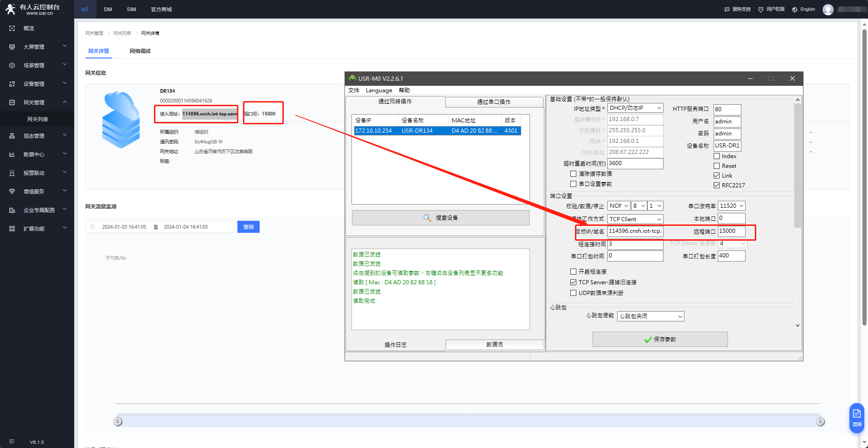This screenshot has height=448, width=868.
Task: Reveal 通讯密码 with the eye icon
Action: pos(221,142)
